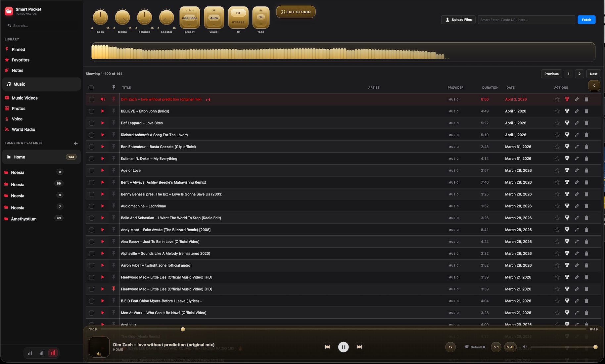Click the blue Fetch button

[586, 20]
